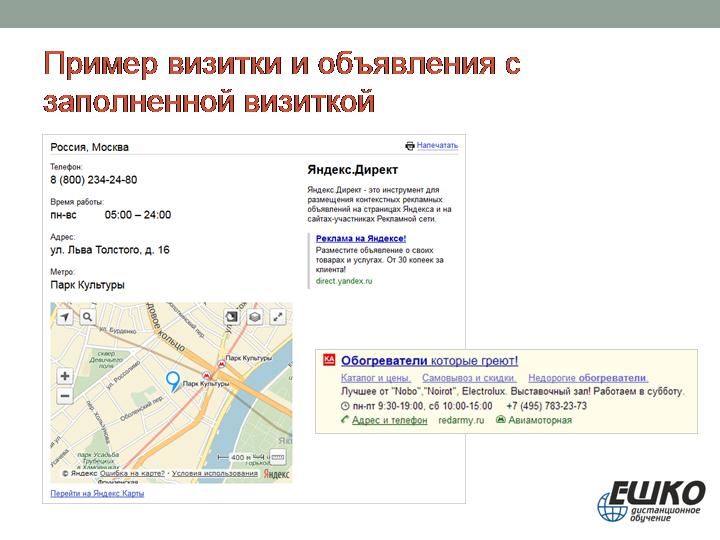The width and height of the screenshot is (720, 540).
Task: Zoom in with map plus button
Action: pos(65,376)
